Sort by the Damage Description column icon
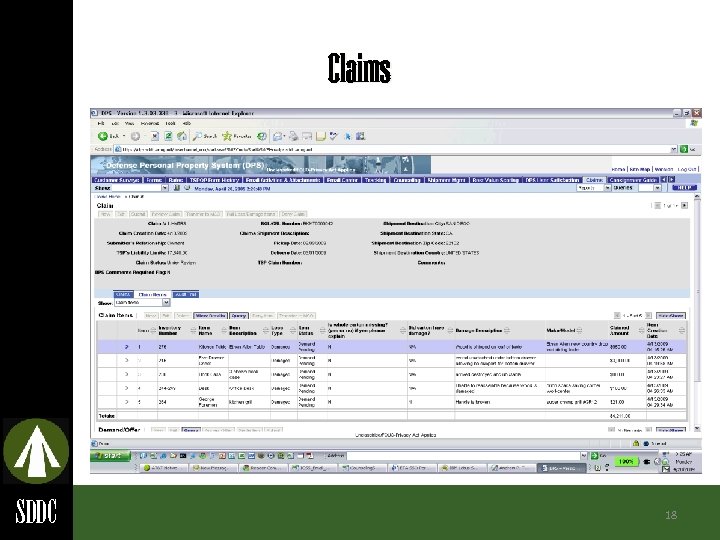This screenshot has height=540, width=720. click(x=507, y=331)
